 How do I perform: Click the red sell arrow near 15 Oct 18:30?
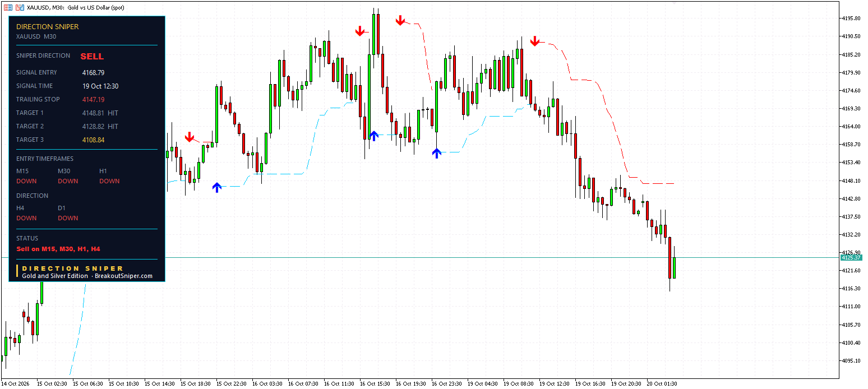(x=190, y=137)
